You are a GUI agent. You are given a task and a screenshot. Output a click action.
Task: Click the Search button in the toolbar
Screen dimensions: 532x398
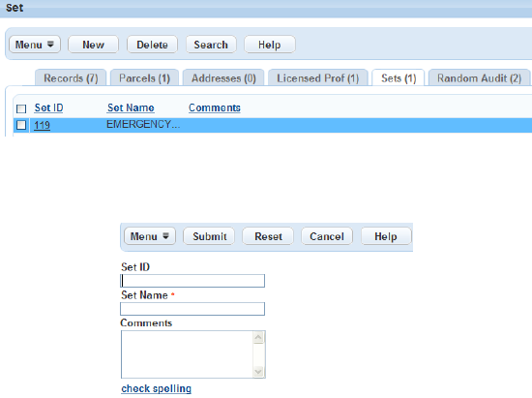point(211,45)
